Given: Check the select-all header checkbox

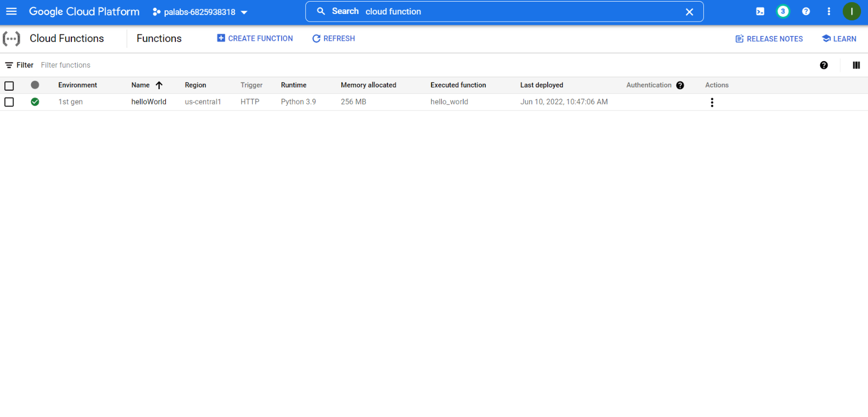Looking at the screenshot, I should [9, 86].
